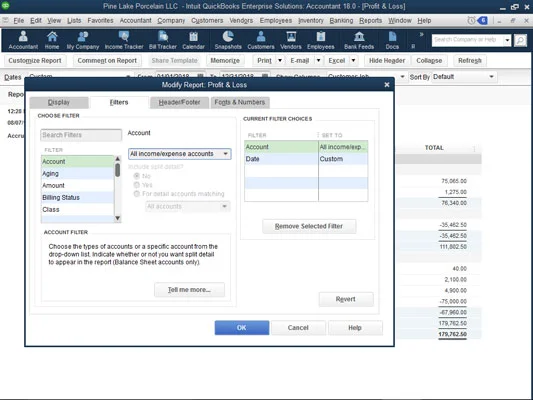Open the Vendors toolbar icon
533x400 pixels.
(x=291, y=36)
